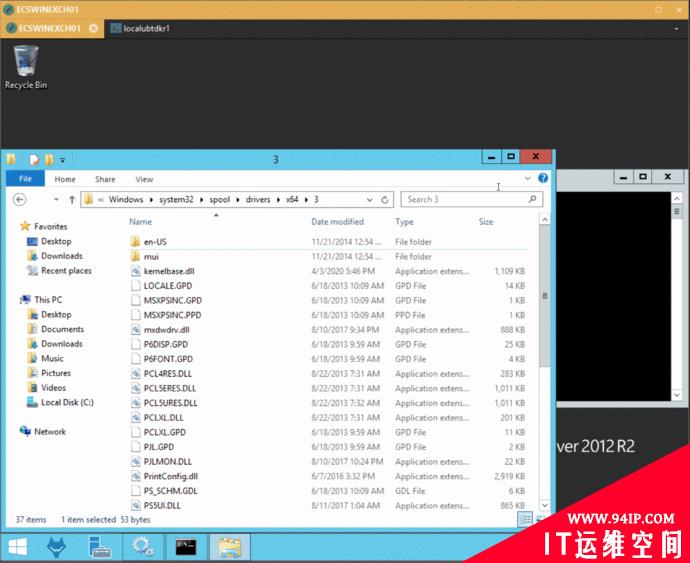Open the fox-shaped app in the taskbar
This screenshot has height=563, width=690.
56,547
